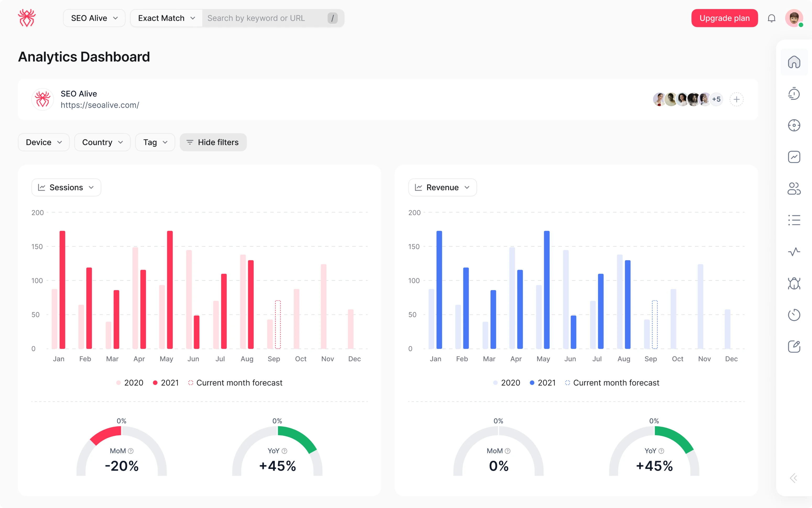812x508 pixels.
Task: Open the Home dashboard in the sidebar
Action: (x=794, y=62)
